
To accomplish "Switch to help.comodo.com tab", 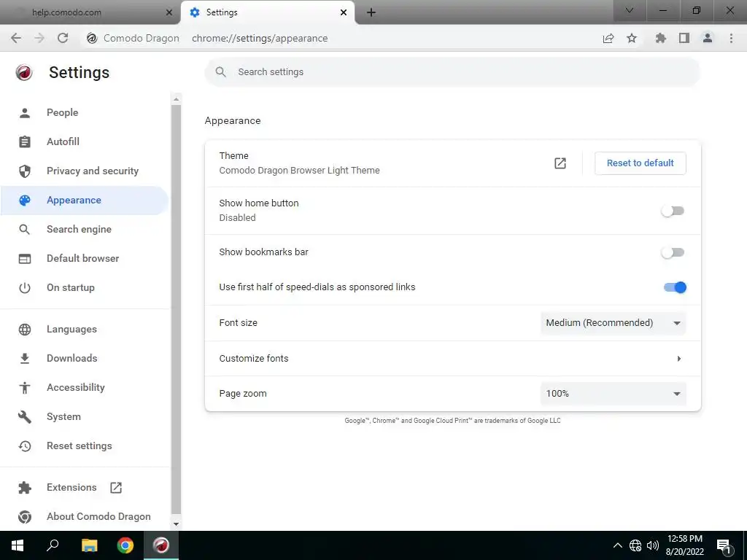I will [90, 12].
